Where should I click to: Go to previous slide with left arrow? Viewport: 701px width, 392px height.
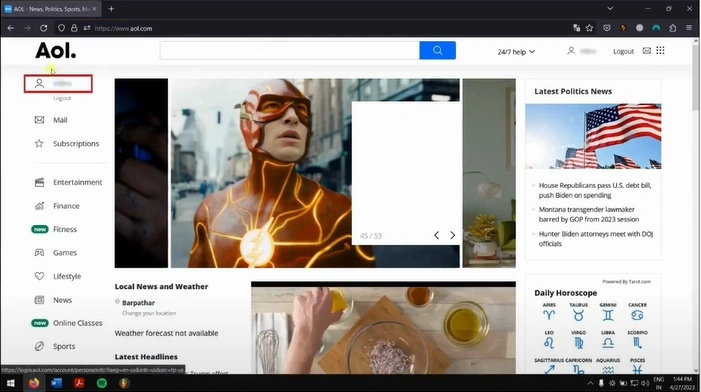pos(436,235)
